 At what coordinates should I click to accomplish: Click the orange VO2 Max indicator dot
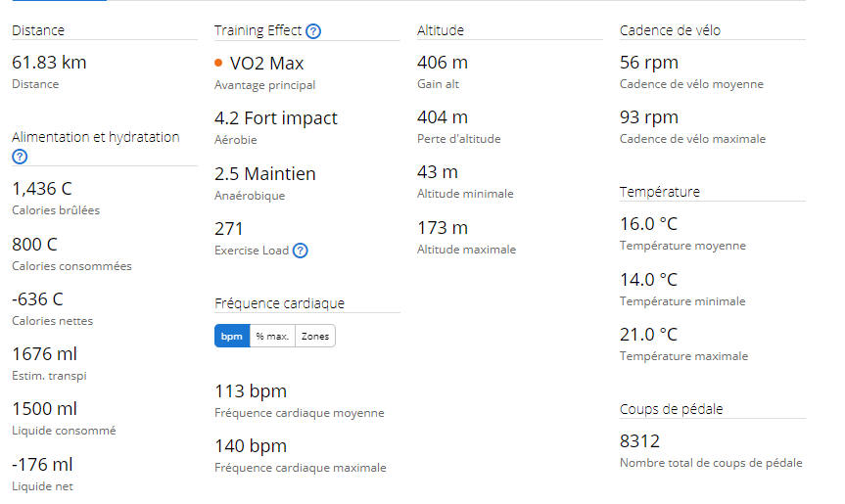pyautogui.click(x=218, y=63)
